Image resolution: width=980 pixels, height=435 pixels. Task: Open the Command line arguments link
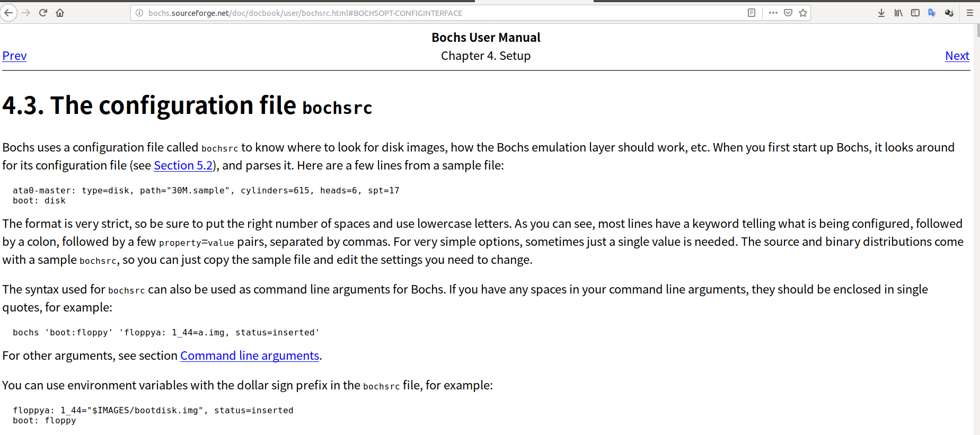point(250,356)
